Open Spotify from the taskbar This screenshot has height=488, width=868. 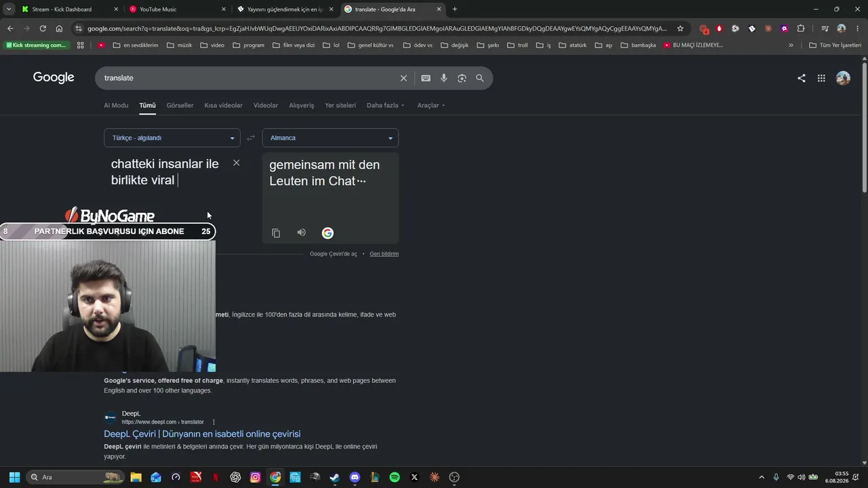click(x=395, y=477)
